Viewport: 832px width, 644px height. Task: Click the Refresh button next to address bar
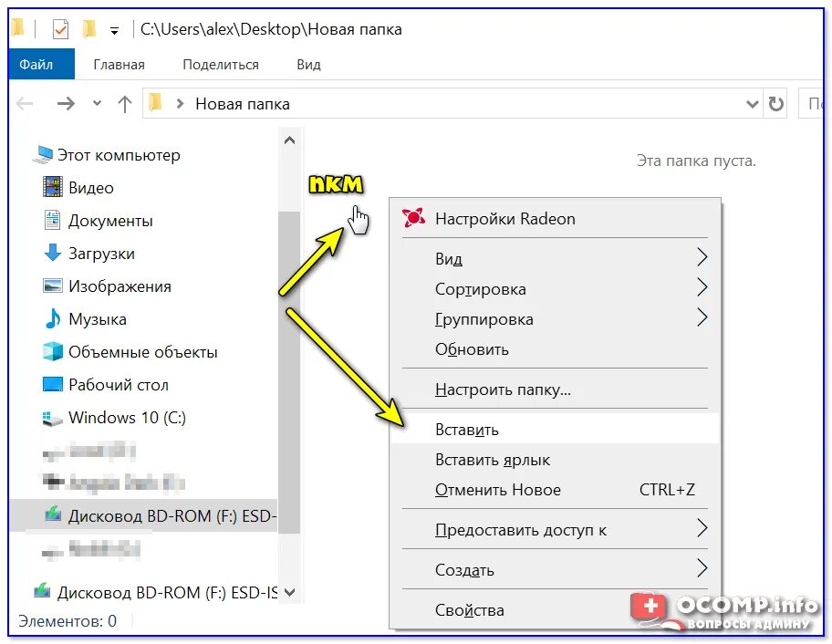[x=775, y=103]
